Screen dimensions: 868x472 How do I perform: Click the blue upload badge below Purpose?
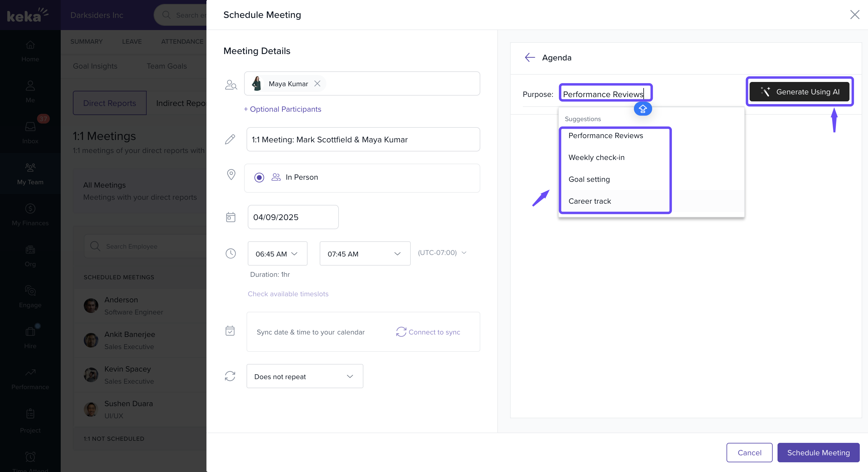click(x=643, y=109)
